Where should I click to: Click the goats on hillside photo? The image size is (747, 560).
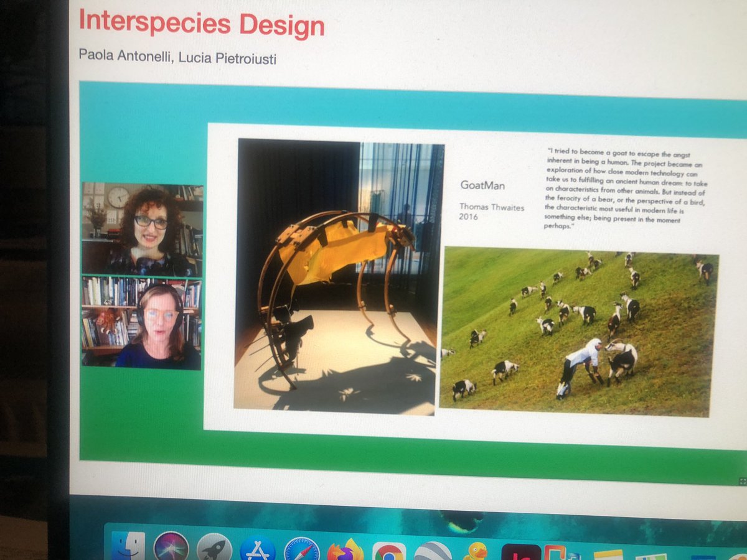pos(578,330)
